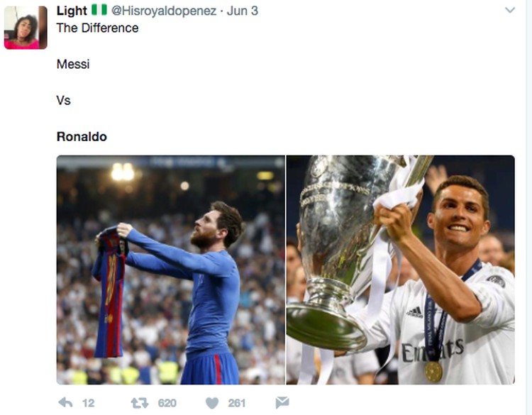Click the tweet text 'The Difference'
This screenshot has width=532, height=415.
[x=98, y=28]
